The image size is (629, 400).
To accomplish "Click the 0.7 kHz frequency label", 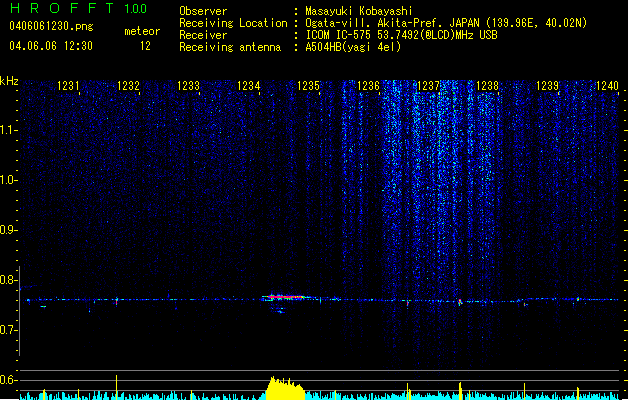I will pyautogui.click(x=8, y=330).
